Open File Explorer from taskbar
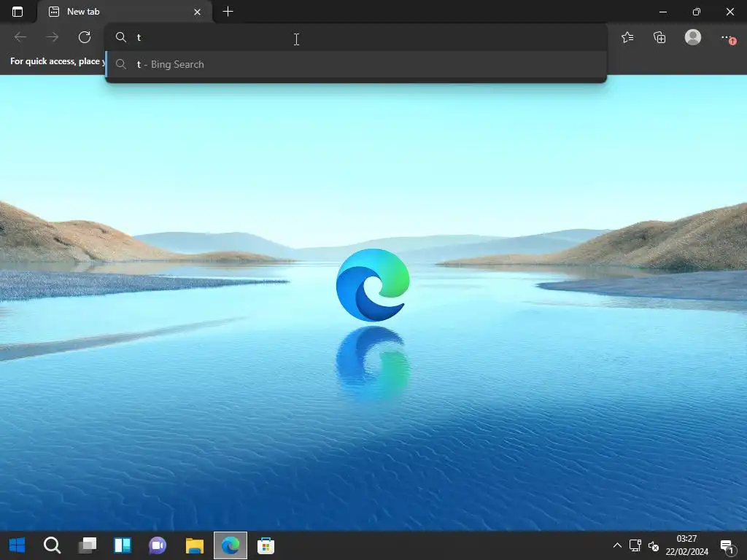 click(x=194, y=545)
